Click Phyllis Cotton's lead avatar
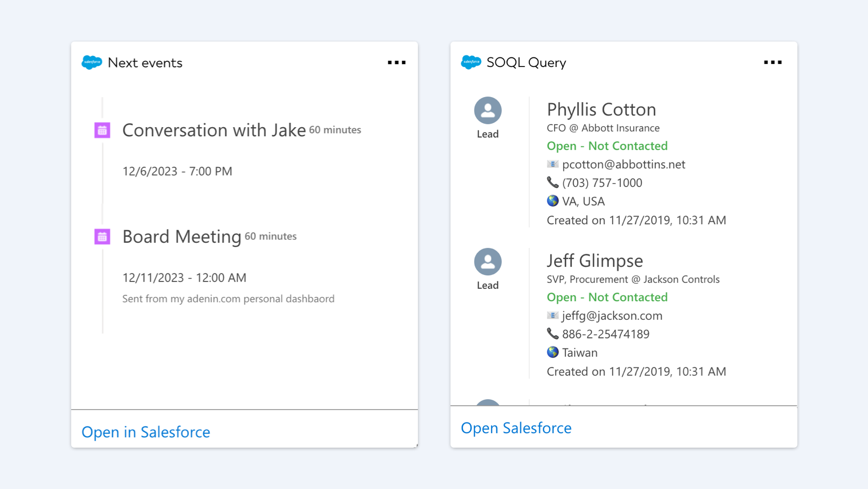This screenshot has height=489, width=868. click(488, 110)
